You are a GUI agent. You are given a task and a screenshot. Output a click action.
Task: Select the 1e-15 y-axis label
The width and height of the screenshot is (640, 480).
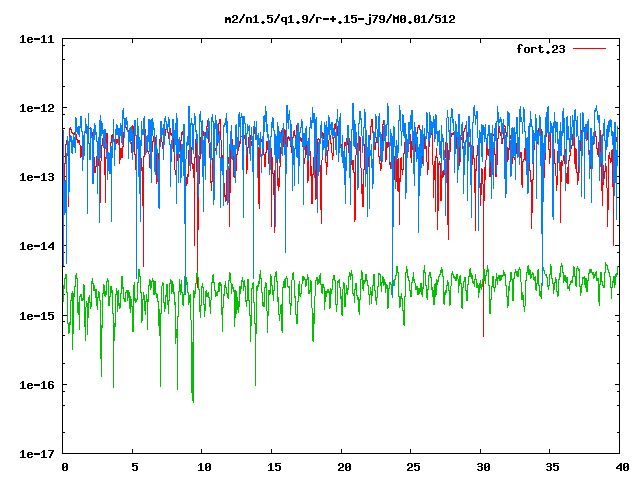coord(37,316)
